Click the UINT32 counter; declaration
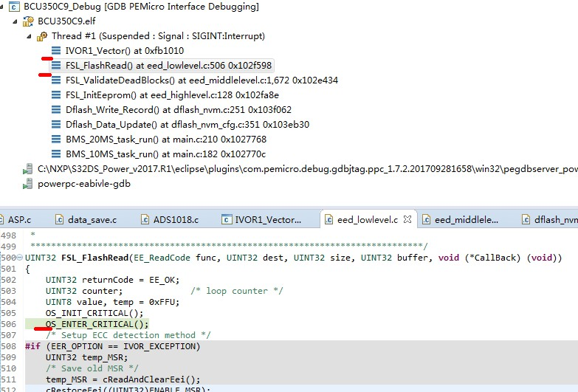 84,291
